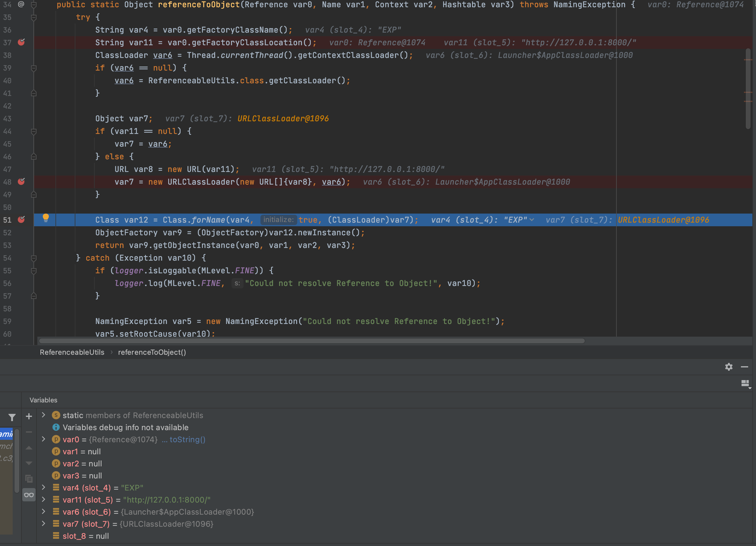Viewport: 756px width, 546px height.
Task: Collapse the fold marker on line 44
Action: (x=34, y=132)
